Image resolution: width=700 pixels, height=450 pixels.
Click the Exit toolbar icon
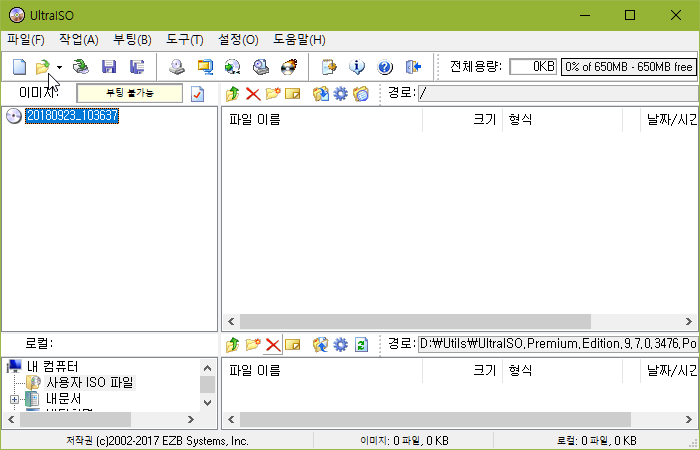coord(413,67)
